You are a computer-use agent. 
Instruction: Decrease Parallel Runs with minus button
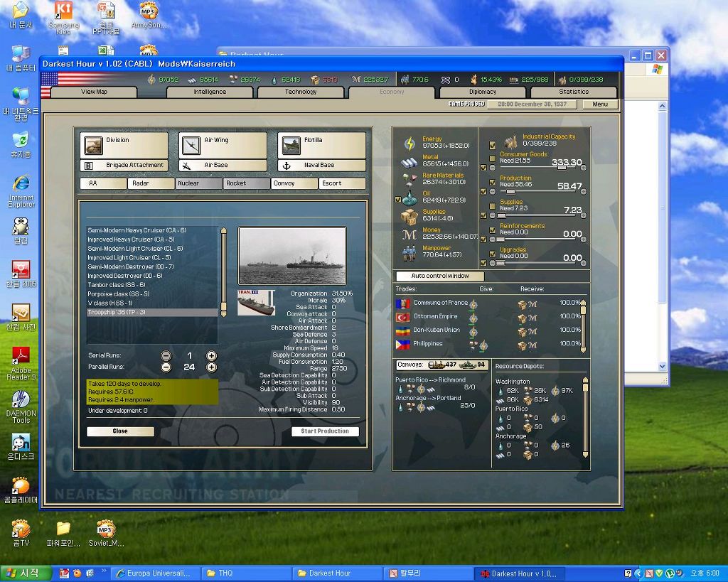(166, 367)
